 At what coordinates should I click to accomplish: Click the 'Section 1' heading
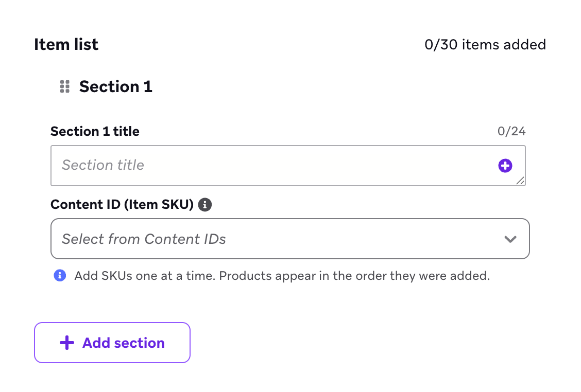pos(115,86)
